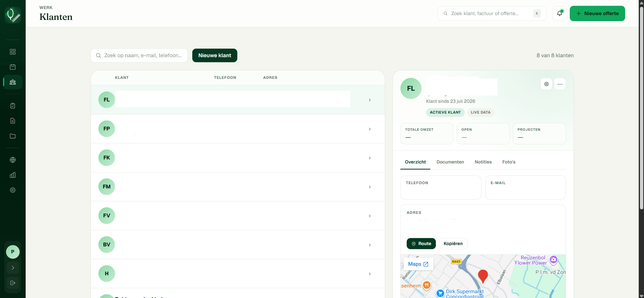
Task: Click the Kopiëren button
Action: [453, 244]
